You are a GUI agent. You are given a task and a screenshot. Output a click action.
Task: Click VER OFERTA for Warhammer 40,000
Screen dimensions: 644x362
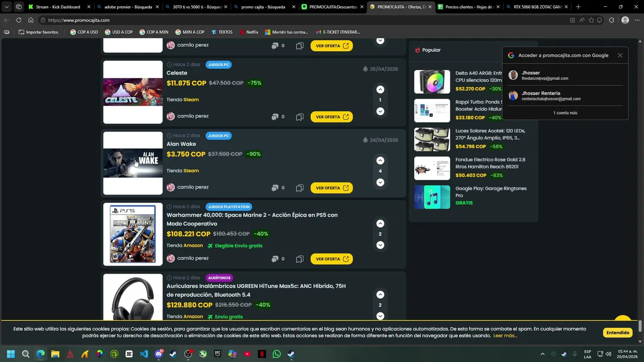pos(332,259)
